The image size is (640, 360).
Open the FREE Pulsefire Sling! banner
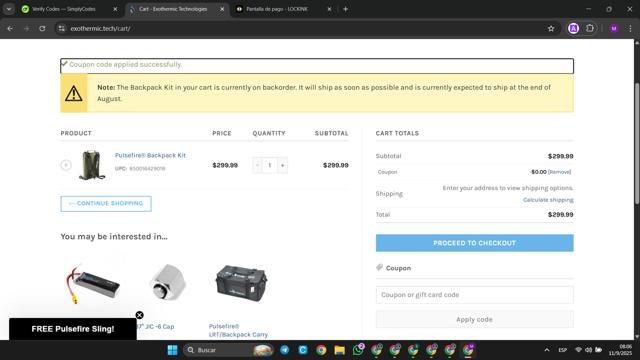[73, 329]
